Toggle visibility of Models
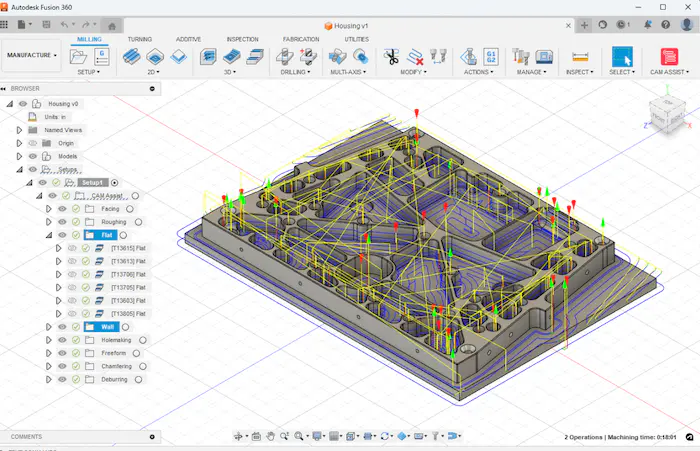The image size is (700, 451). click(33, 156)
